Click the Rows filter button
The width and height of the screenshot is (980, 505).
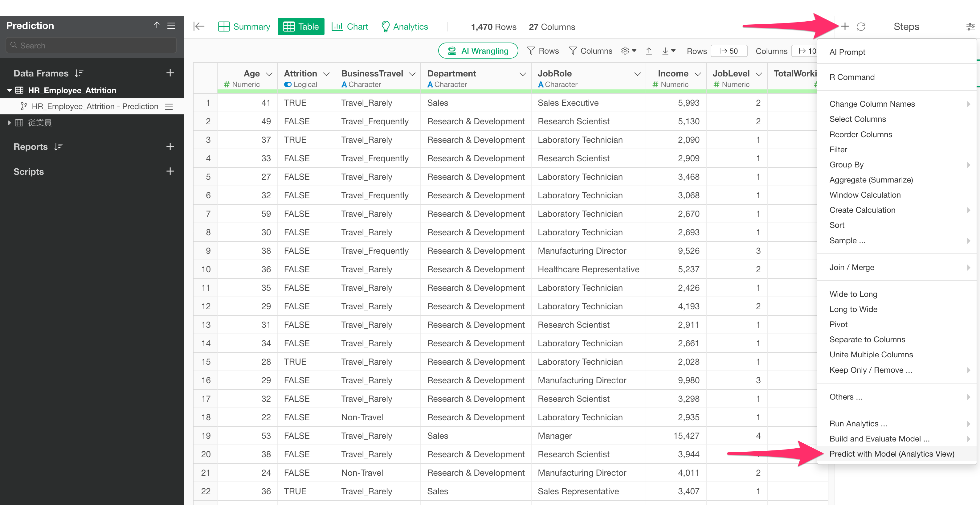(543, 51)
